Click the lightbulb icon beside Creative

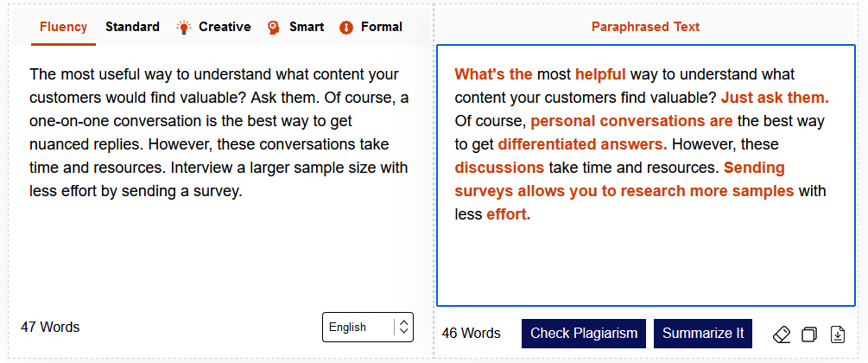point(183,27)
